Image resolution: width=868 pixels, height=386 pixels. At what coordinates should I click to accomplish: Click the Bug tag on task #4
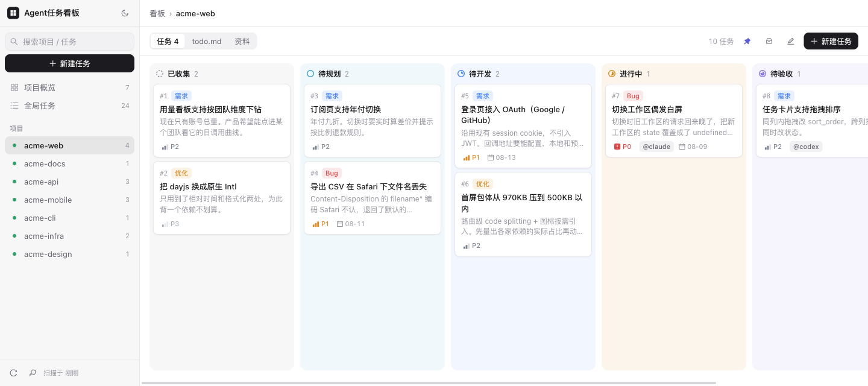pos(332,173)
